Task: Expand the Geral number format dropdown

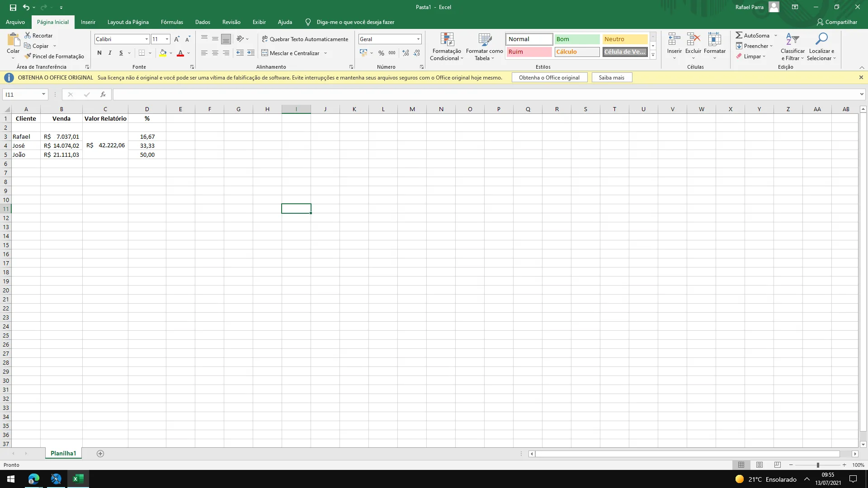Action: (x=418, y=39)
